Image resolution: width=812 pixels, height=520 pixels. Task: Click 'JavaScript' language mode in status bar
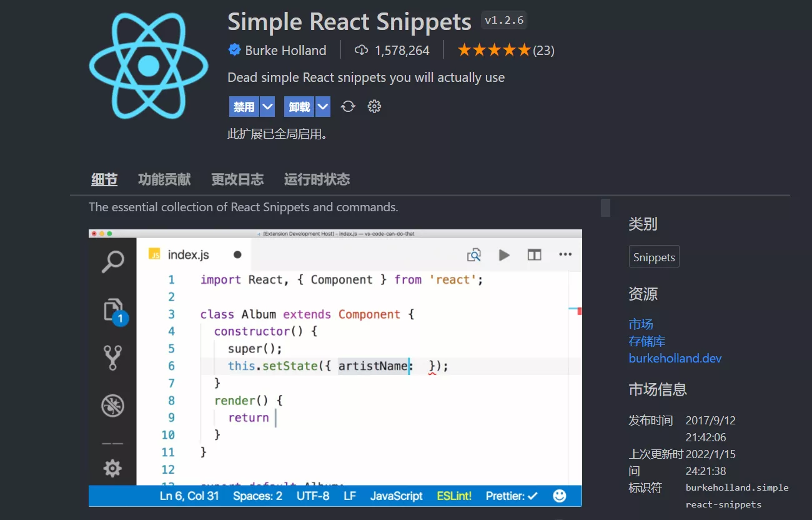397,496
